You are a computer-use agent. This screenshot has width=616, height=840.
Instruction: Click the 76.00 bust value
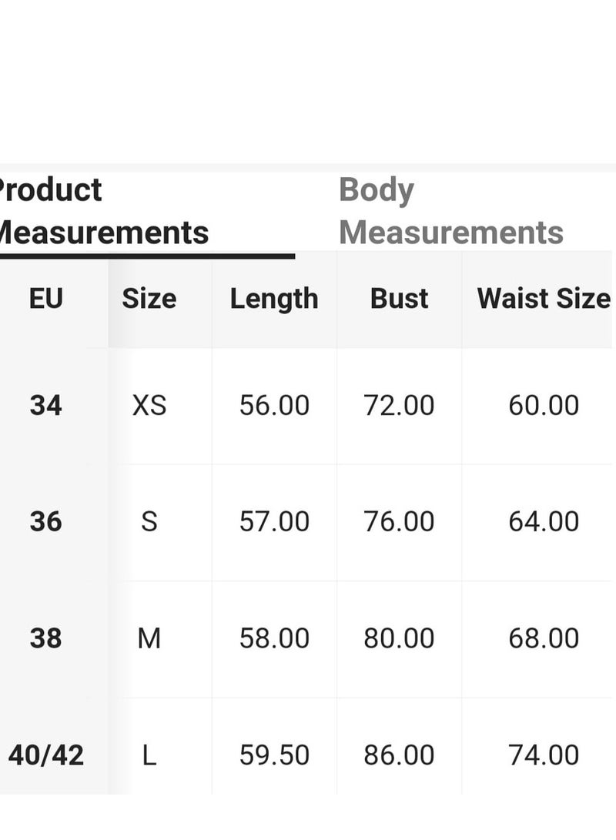click(399, 521)
